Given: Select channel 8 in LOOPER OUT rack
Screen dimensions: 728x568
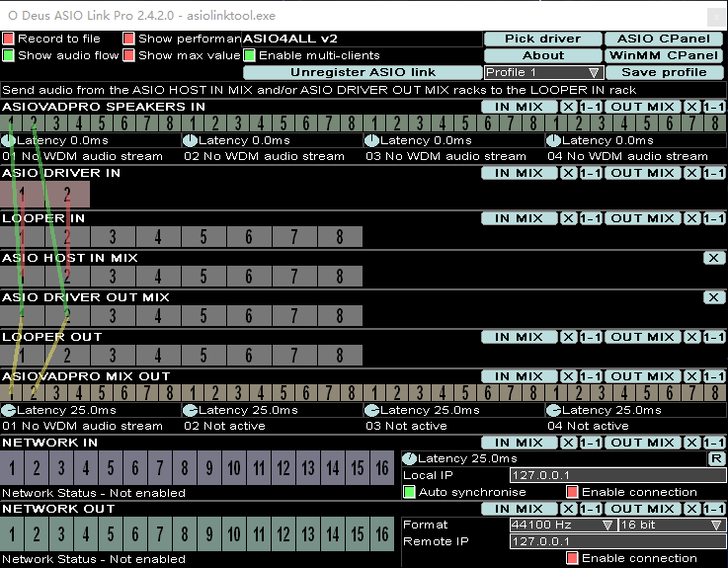Looking at the screenshot, I should pos(340,356).
